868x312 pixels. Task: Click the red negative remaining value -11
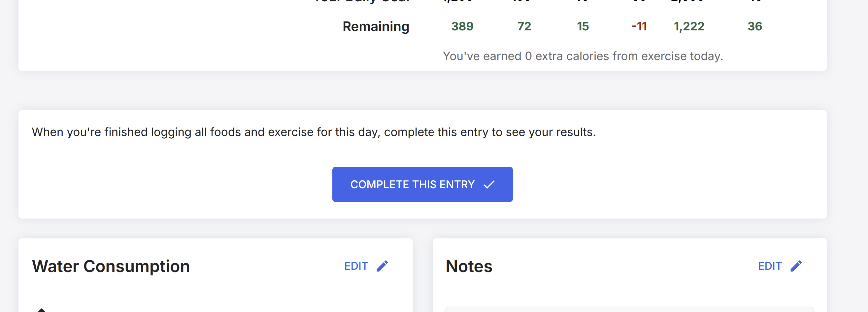click(x=639, y=26)
